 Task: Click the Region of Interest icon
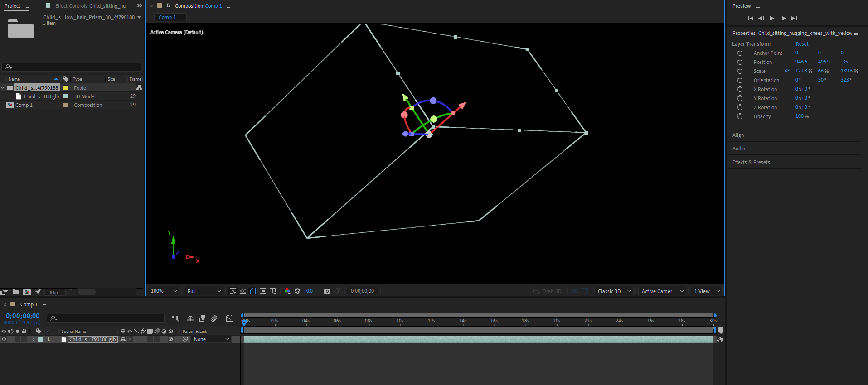pos(263,291)
